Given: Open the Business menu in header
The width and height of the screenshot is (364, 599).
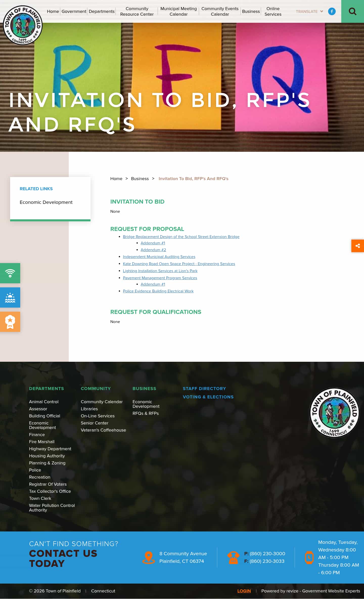Looking at the screenshot, I should click(251, 11).
